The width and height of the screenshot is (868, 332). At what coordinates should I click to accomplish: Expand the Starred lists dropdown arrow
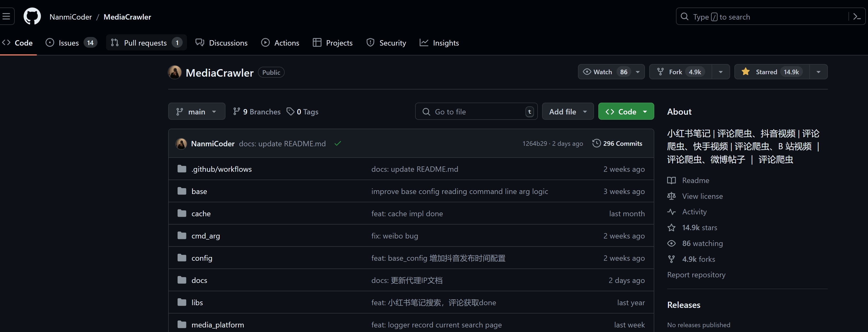(x=818, y=72)
